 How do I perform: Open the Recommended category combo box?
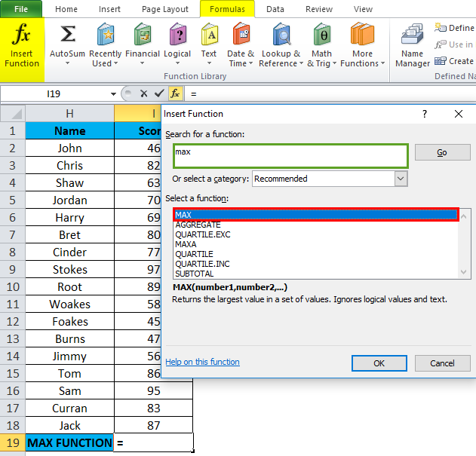click(x=330, y=179)
